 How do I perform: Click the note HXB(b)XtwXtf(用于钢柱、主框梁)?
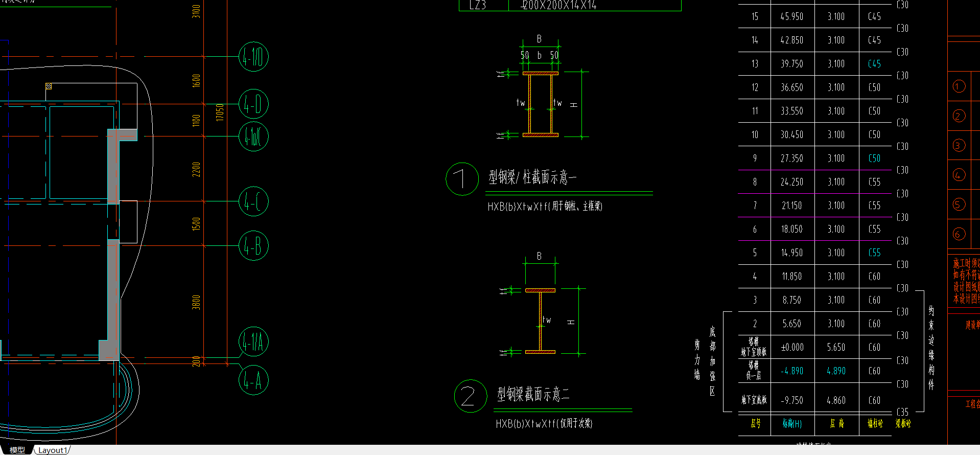tap(545, 207)
